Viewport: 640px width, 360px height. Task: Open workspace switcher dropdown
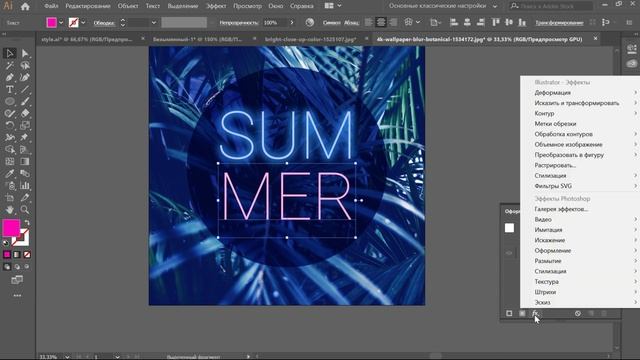pos(495,6)
